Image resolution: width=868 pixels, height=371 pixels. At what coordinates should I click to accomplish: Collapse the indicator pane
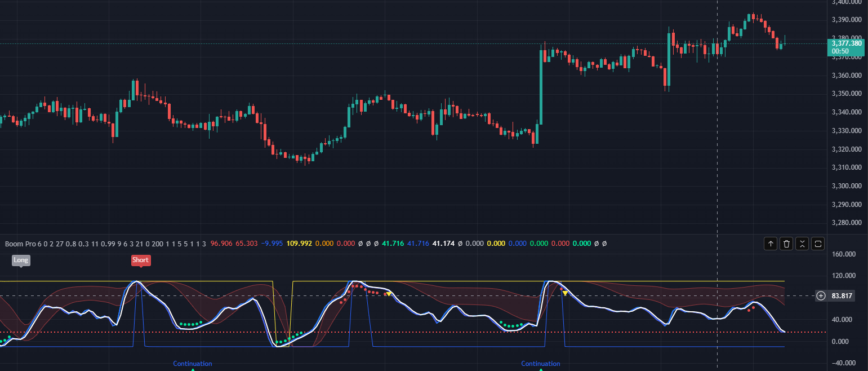click(x=802, y=244)
